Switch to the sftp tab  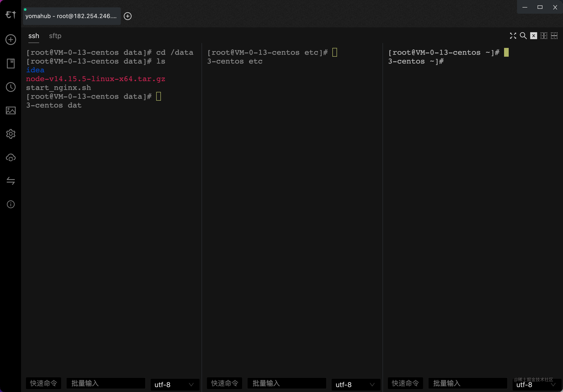click(55, 36)
